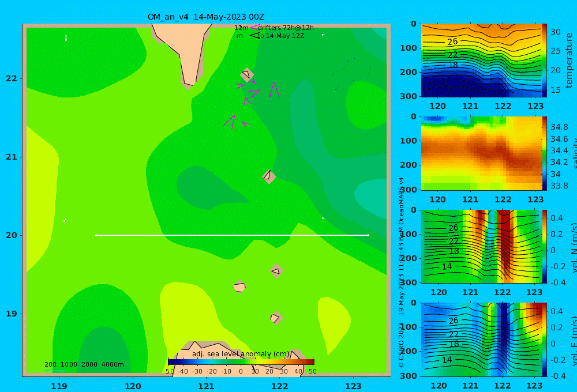Image resolution: width=577 pixels, height=392 pixels.
Task: Click the eastern endpoint of the white transect line
Action: 368,235
